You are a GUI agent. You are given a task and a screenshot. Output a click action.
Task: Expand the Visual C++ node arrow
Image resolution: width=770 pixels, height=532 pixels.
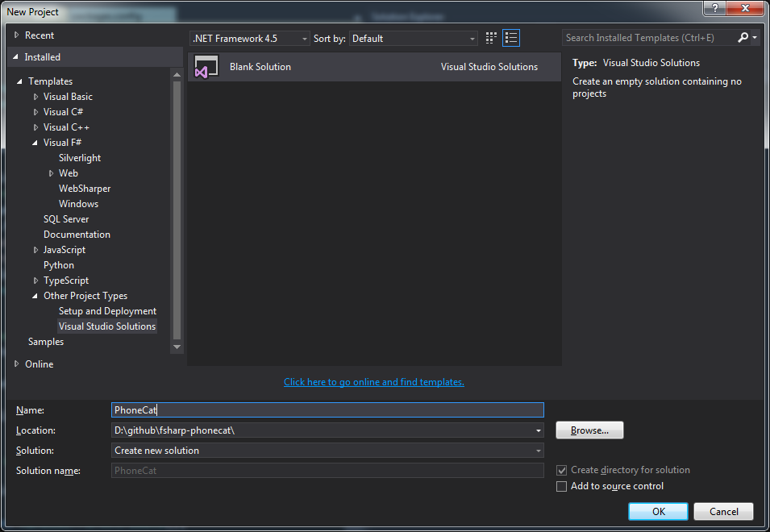tap(35, 127)
